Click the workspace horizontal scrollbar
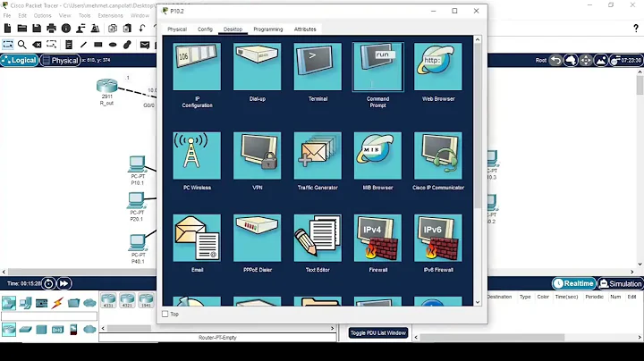 pos(82,272)
